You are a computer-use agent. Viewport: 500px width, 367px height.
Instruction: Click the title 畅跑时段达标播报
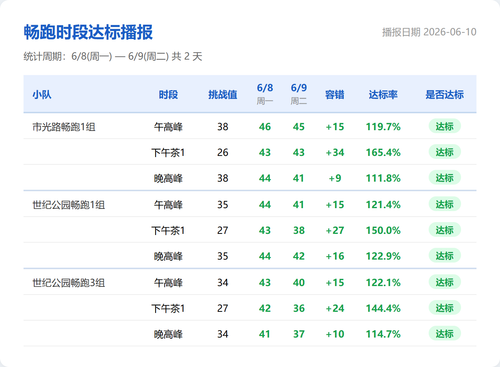click(x=88, y=32)
